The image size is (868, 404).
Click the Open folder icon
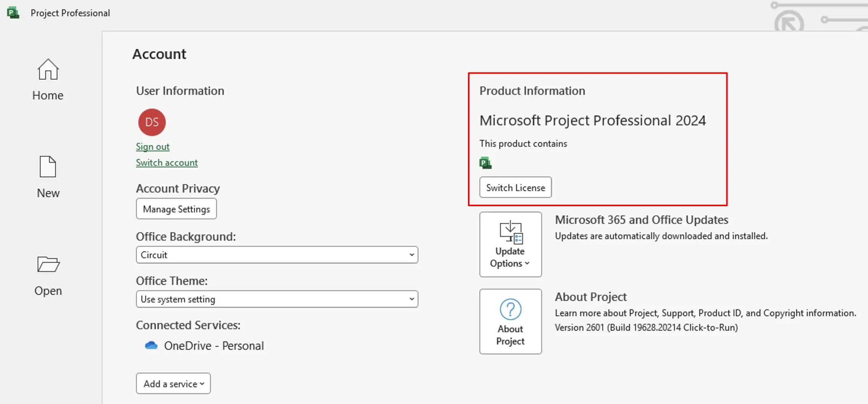coord(48,264)
